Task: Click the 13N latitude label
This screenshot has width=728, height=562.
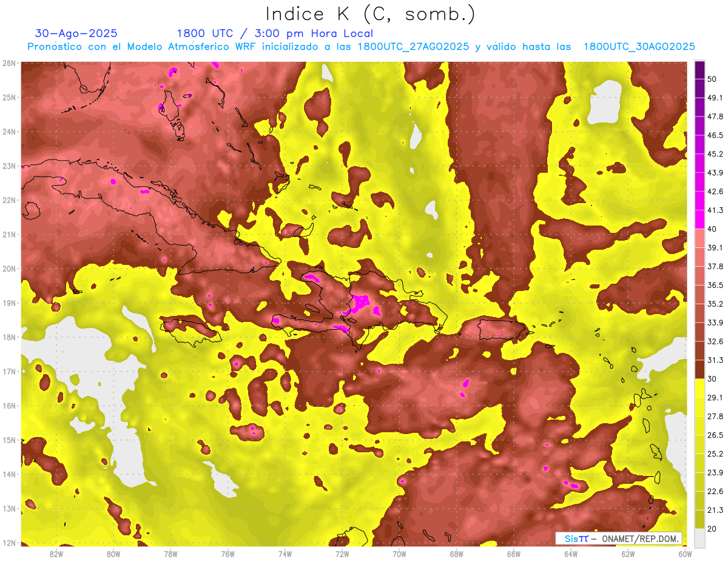Action: pyautogui.click(x=9, y=509)
